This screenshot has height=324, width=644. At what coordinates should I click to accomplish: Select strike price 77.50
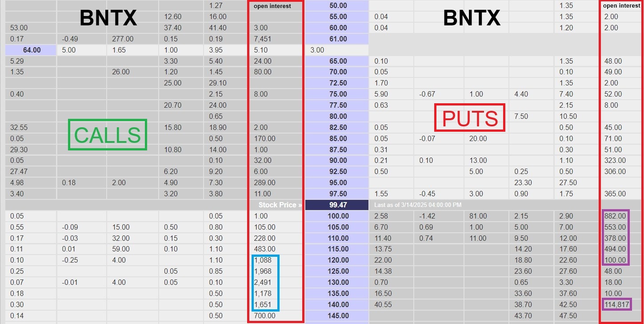coord(338,105)
